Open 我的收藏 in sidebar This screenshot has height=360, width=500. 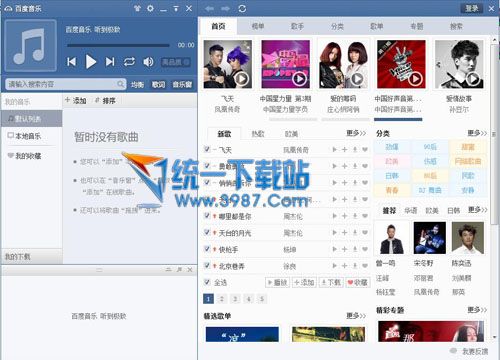click(24, 156)
